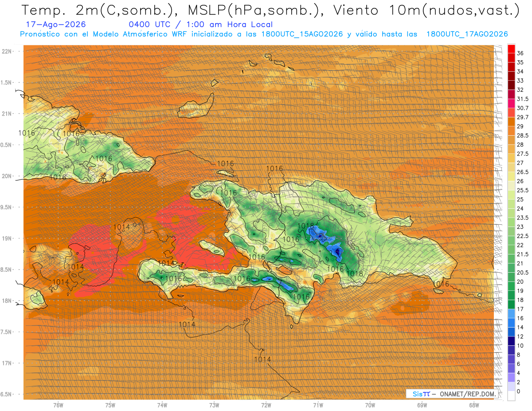Click legend value '23.5'

[x=523, y=218]
